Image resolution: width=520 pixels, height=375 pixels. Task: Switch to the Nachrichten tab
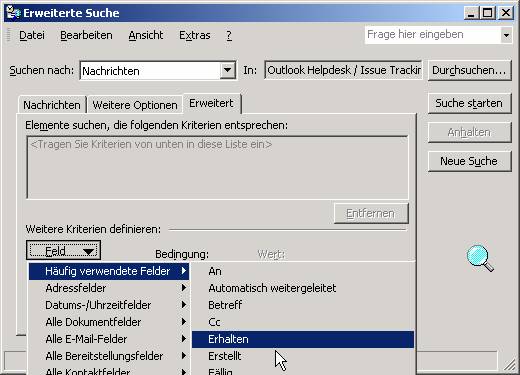click(x=52, y=105)
